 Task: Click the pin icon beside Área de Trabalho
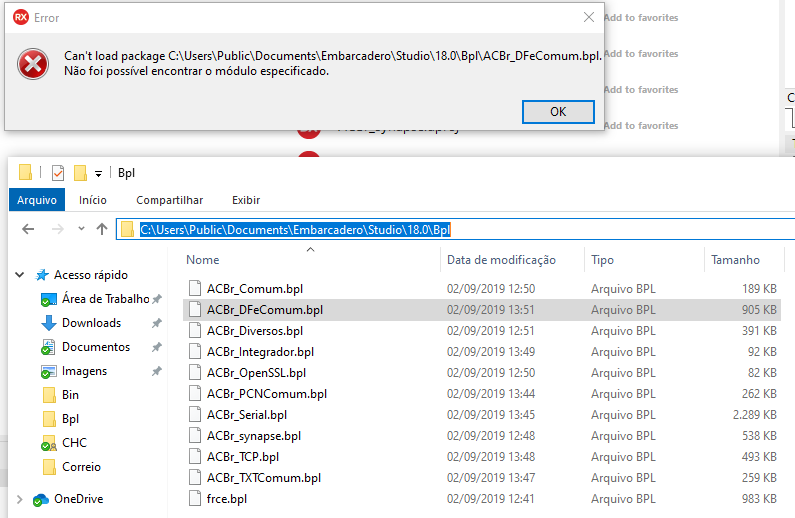[x=157, y=299]
